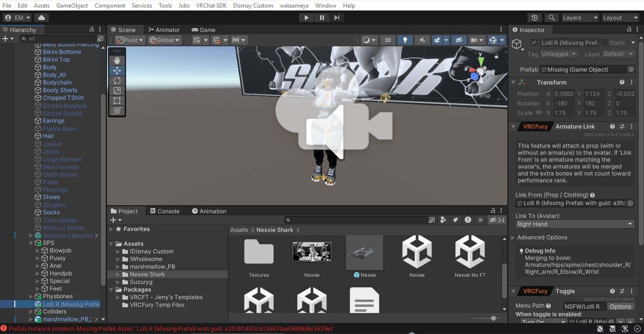Select the Rect tool
Image resolution: width=644 pixels, height=334 pixels.
click(117, 101)
